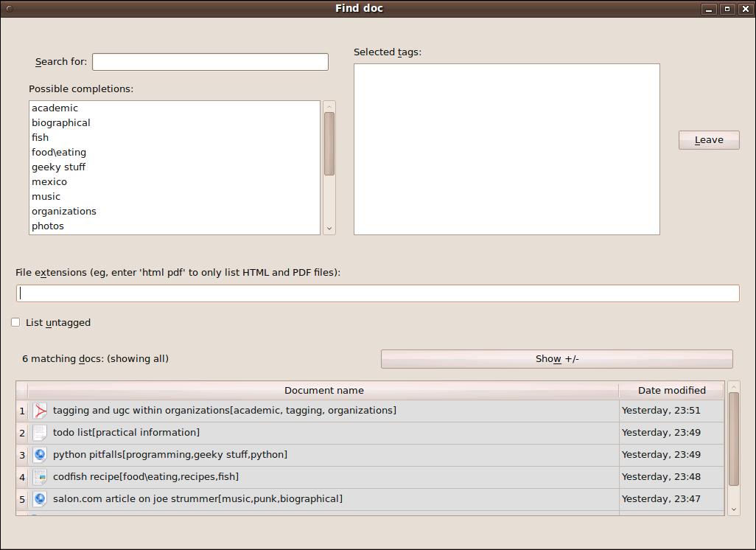Click down arrow of document list scrollbar
This screenshot has height=550, width=756.
click(733, 509)
